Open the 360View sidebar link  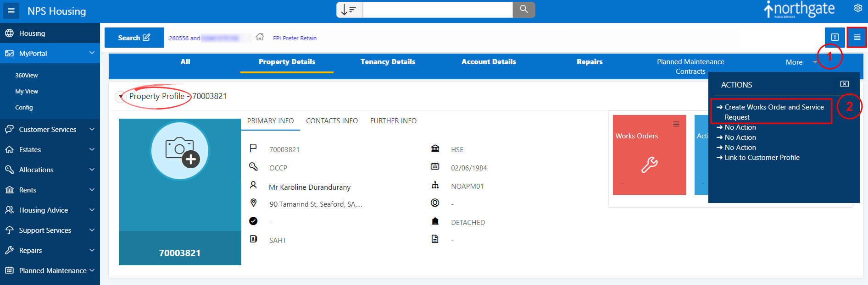(x=27, y=75)
